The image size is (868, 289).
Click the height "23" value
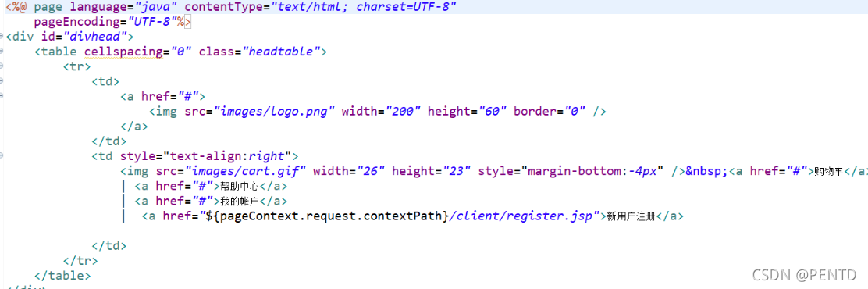coord(457,171)
